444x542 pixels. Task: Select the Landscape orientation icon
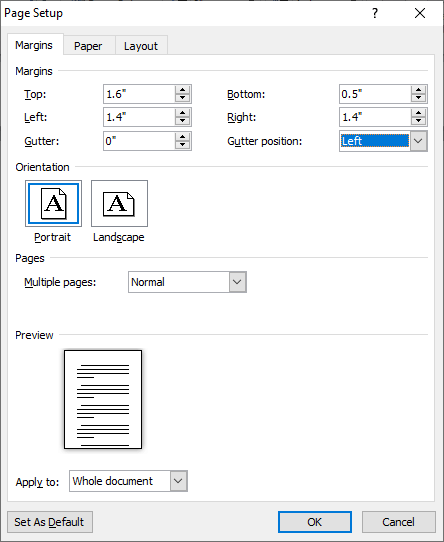pos(119,204)
